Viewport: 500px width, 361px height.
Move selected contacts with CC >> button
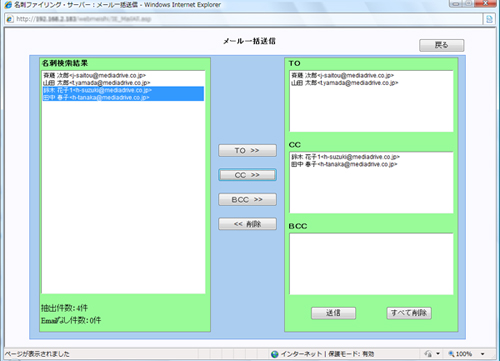coord(247,175)
